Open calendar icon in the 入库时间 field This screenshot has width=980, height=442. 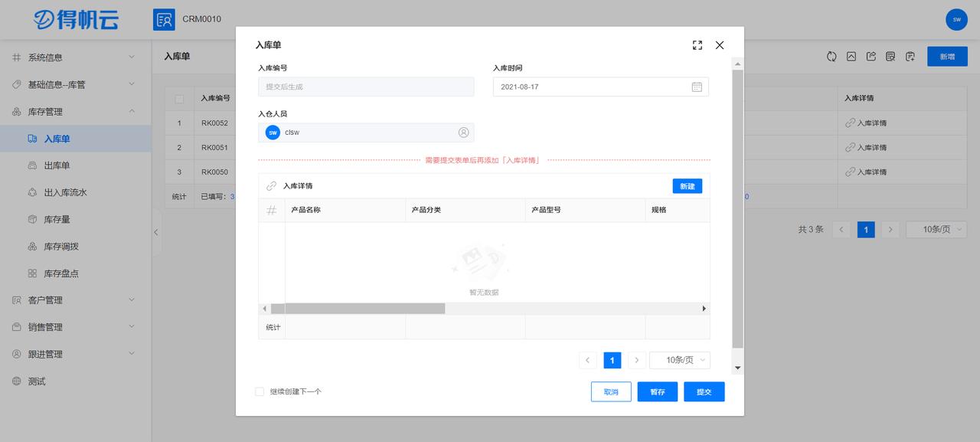pyautogui.click(x=696, y=87)
